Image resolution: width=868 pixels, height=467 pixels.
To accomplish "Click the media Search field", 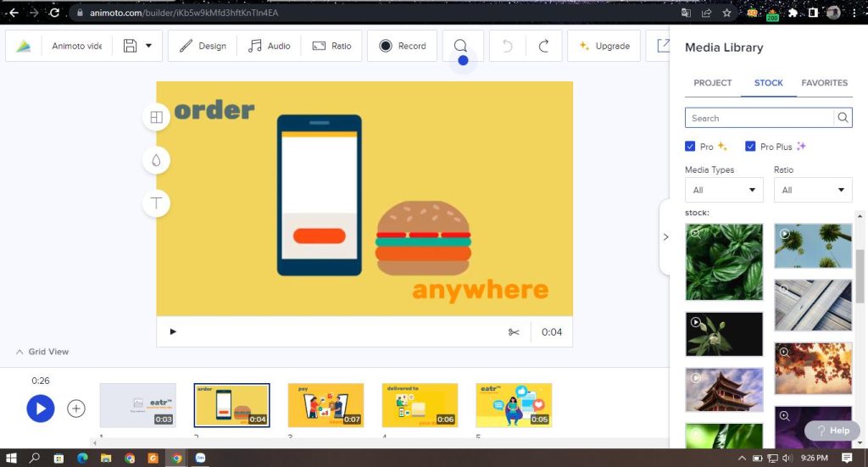I will click(x=759, y=118).
